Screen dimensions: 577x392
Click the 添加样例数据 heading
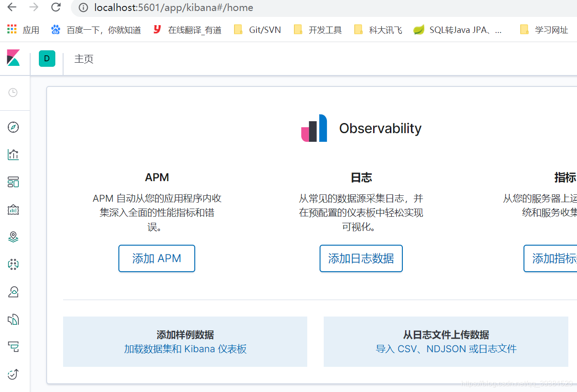point(185,335)
